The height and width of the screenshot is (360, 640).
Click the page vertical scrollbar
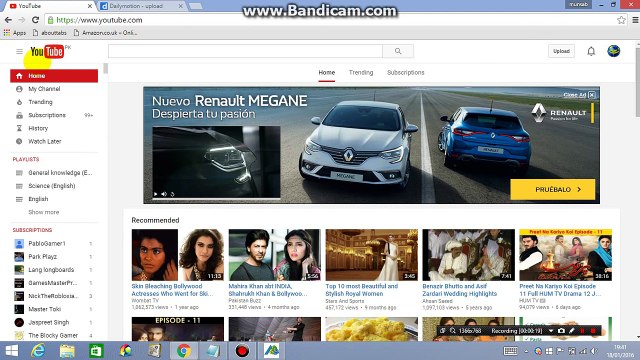pyautogui.click(x=638, y=82)
